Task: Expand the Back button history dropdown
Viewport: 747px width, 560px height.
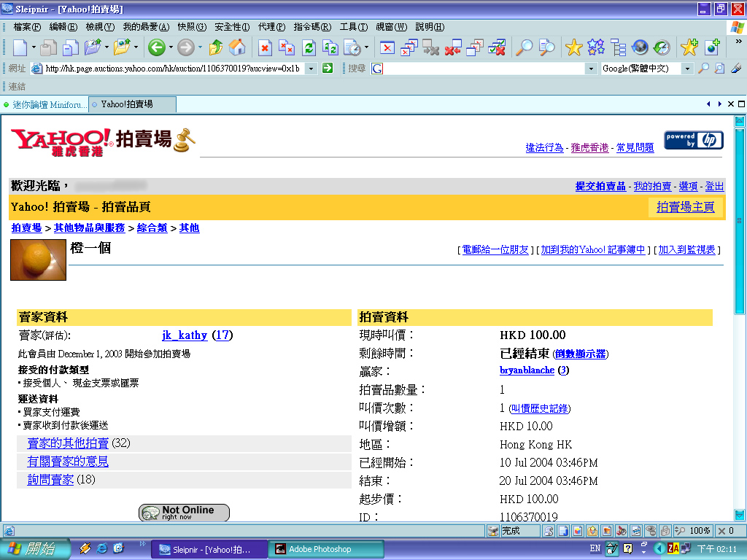Action: (x=171, y=47)
